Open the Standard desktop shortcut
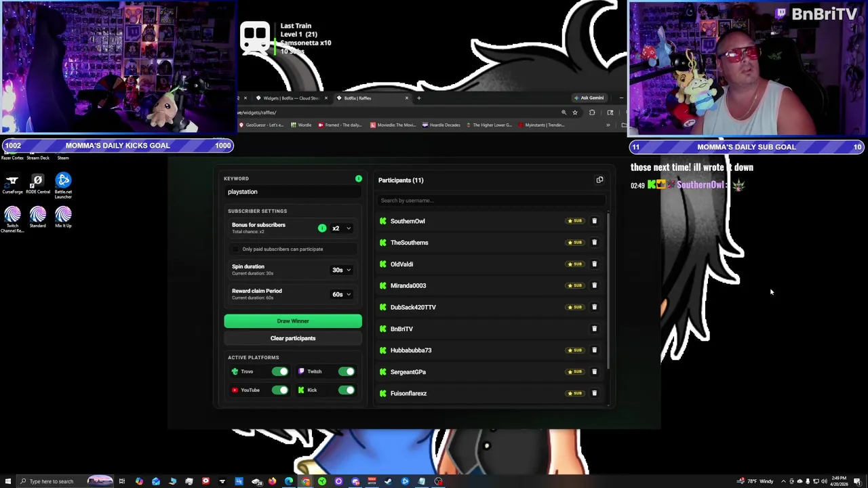The height and width of the screenshot is (488, 868). click(38, 218)
